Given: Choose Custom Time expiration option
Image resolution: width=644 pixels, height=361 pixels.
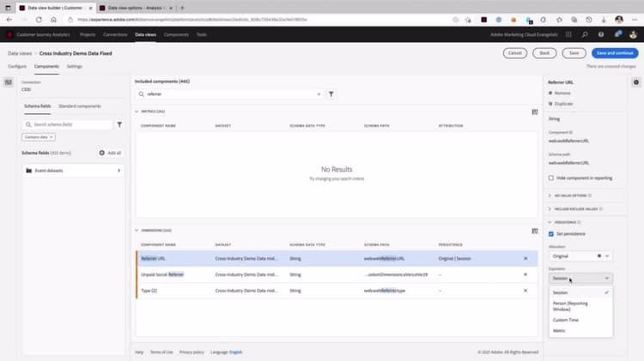Looking at the screenshot, I should 580,320.
